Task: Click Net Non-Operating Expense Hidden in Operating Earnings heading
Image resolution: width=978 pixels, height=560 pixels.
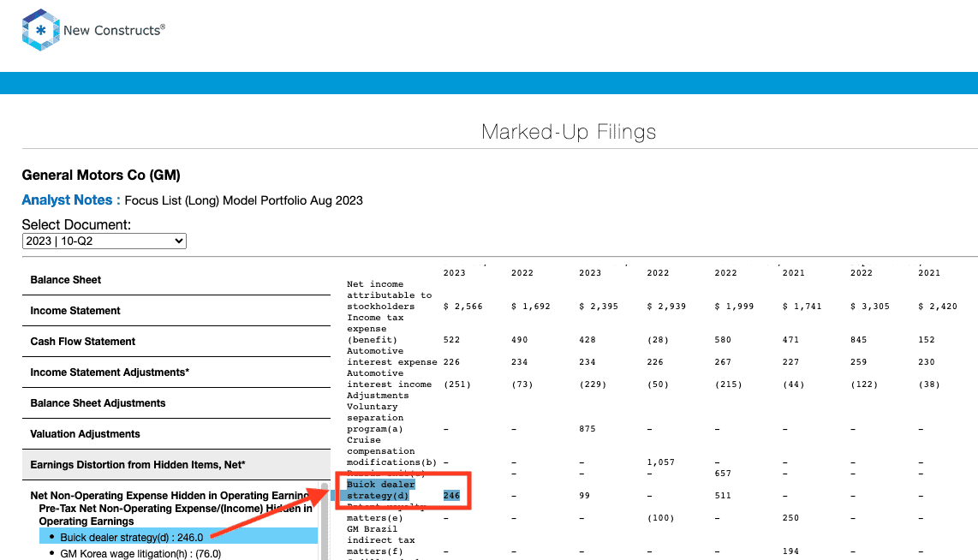Action: (170, 496)
